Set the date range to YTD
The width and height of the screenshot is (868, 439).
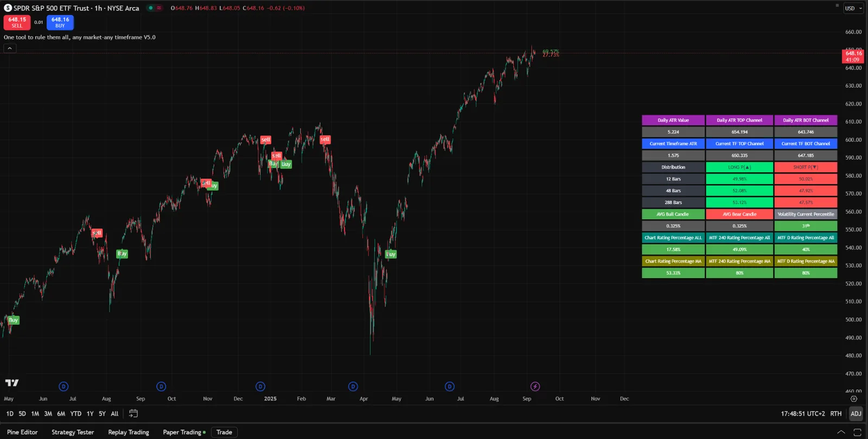[x=76, y=414]
